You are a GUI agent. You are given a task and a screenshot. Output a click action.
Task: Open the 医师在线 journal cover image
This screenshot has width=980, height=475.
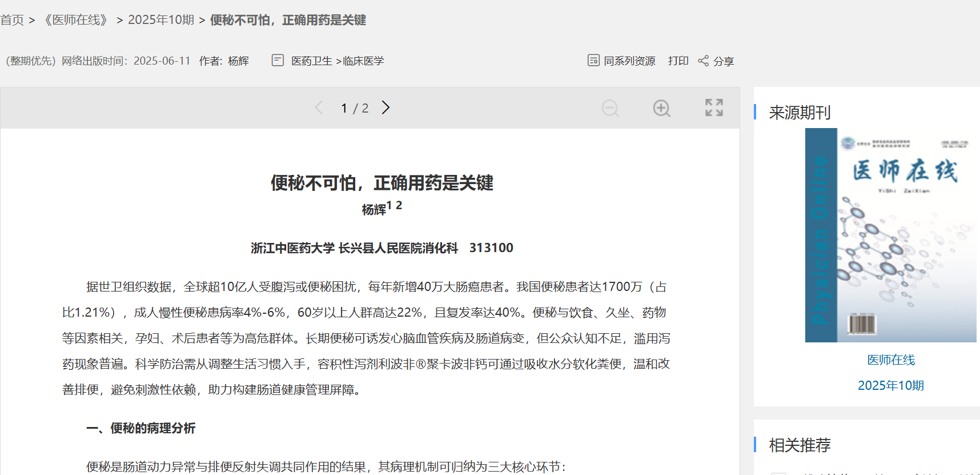[890, 235]
